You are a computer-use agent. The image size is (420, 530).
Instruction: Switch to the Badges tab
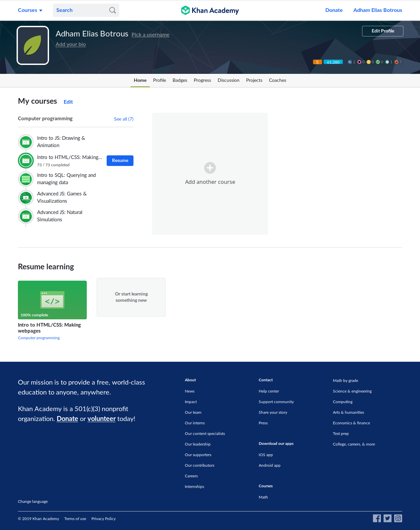pyautogui.click(x=180, y=80)
